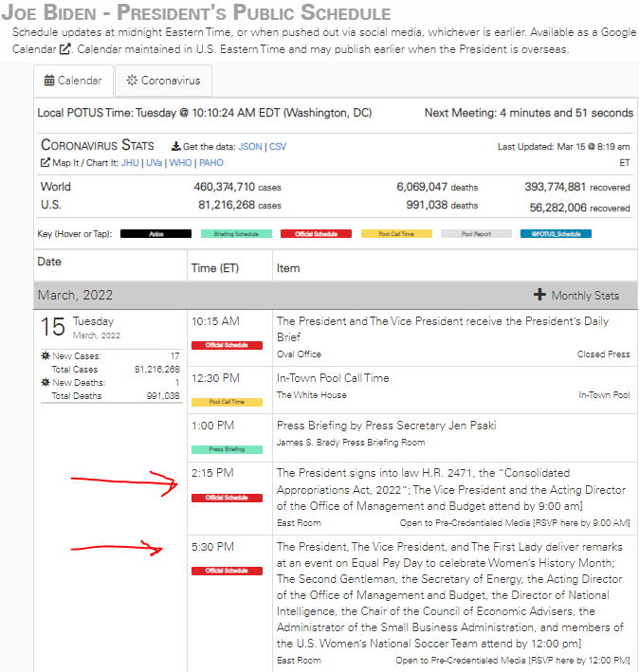Click the red Official Schedule key swatch
This screenshot has height=672, width=639.
[x=317, y=233]
